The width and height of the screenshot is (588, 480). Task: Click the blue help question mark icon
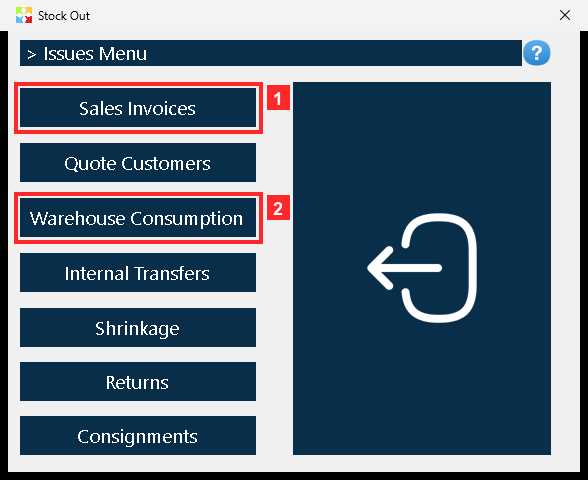coord(537,53)
